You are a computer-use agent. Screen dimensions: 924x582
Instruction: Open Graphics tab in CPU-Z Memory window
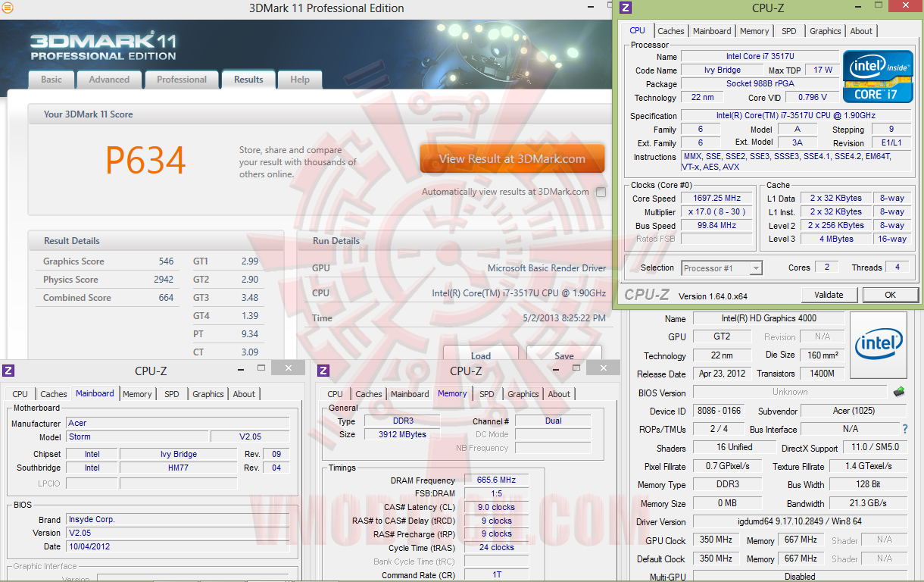pos(523,394)
